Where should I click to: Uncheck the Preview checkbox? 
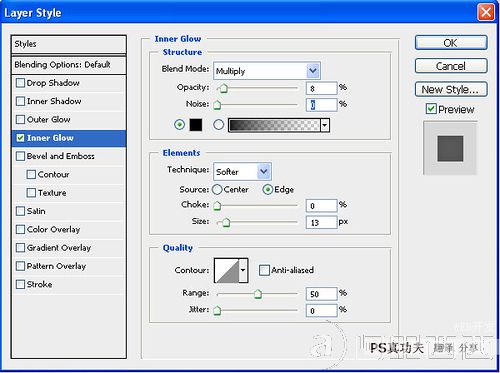[431, 109]
